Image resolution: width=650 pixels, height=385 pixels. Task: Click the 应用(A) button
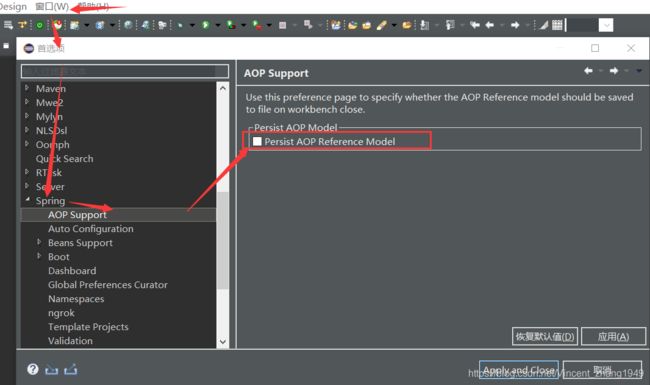click(x=614, y=337)
